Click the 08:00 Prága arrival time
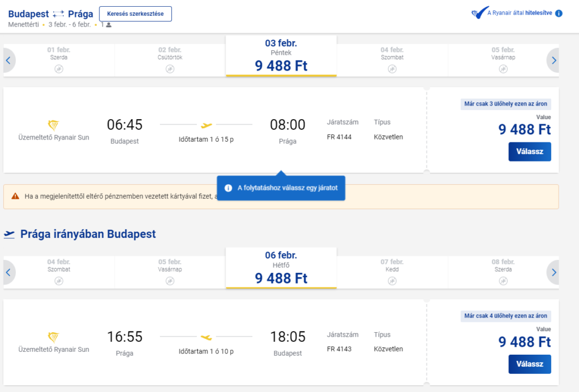Viewport: 579px width, 392px height. pos(287,125)
